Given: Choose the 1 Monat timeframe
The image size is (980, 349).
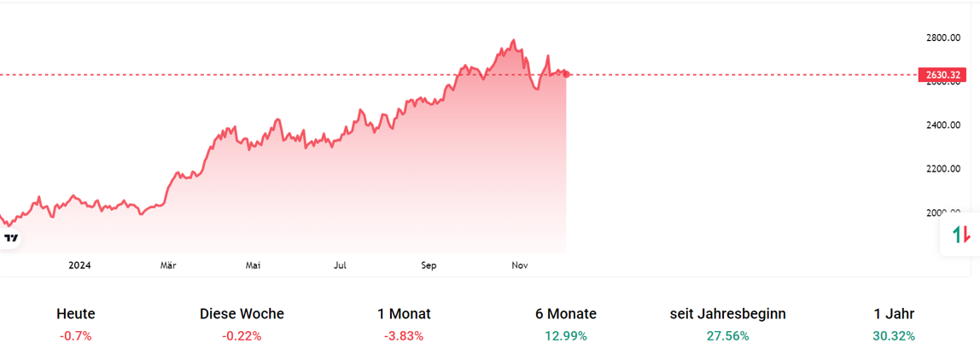Looking at the screenshot, I should [404, 314].
